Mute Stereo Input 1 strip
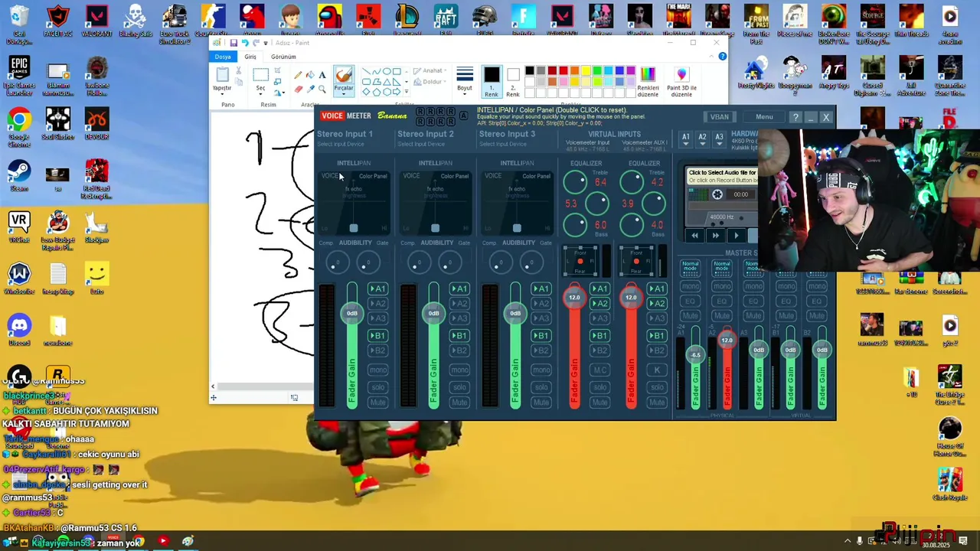Image resolution: width=980 pixels, height=551 pixels. pyautogui.click(x=377, y=403)
